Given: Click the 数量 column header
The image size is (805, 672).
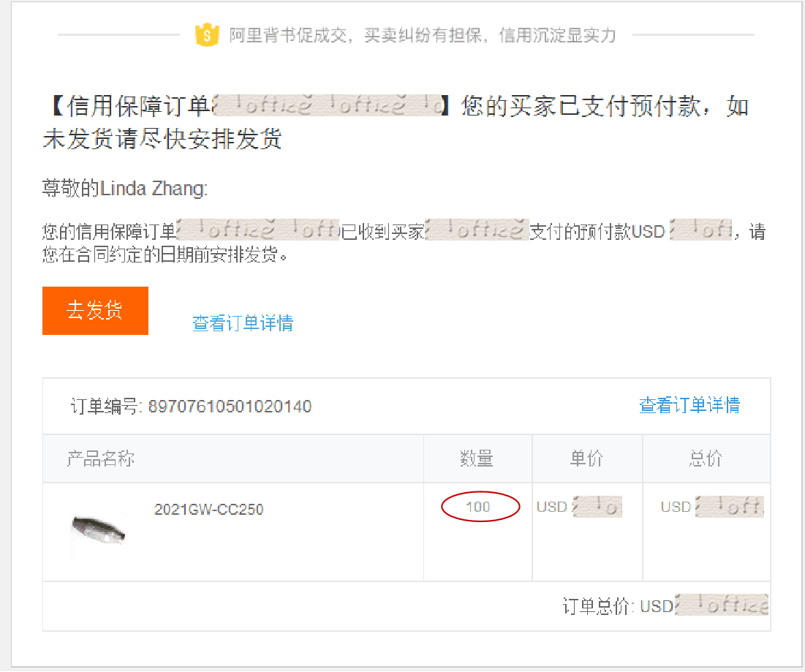Looking at the screenshot, I should click(477, 458).
